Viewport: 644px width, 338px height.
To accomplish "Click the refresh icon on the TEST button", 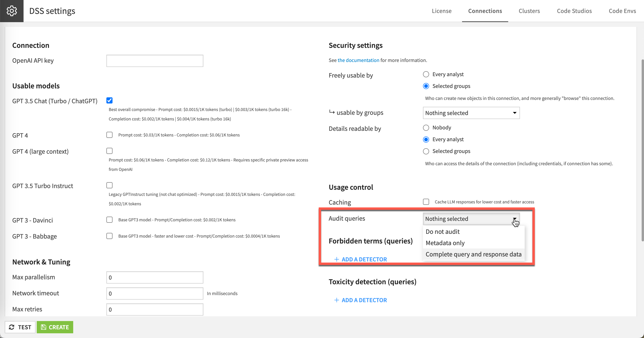I will coord(12,327).
